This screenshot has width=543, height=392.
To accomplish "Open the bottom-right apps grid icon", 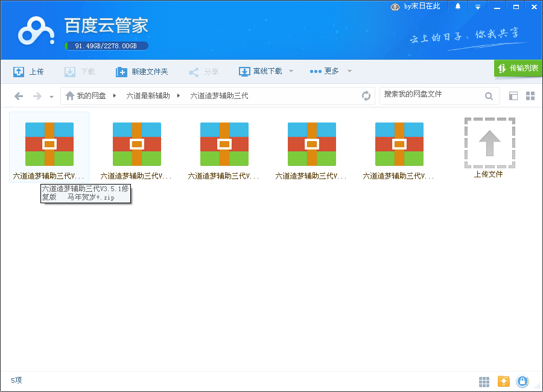I will 484,382.
